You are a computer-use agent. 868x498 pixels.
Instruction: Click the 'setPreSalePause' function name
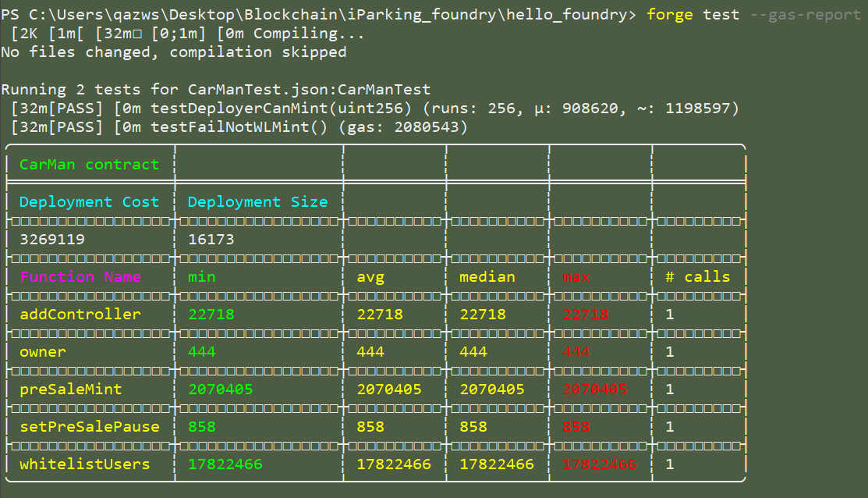(x=89, y=426)
